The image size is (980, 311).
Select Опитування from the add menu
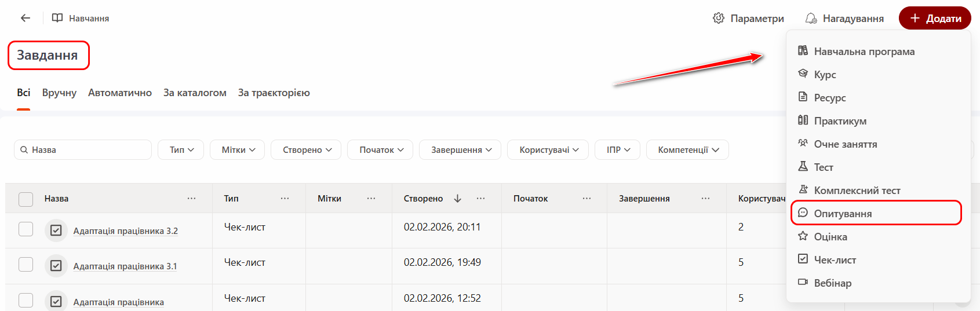click(843, 214)
